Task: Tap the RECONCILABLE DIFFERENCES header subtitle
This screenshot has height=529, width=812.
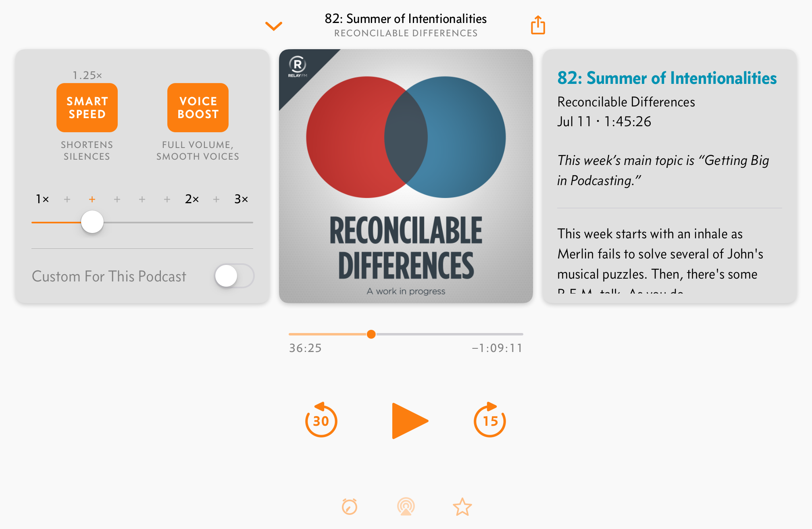Action: pos(406,33)
